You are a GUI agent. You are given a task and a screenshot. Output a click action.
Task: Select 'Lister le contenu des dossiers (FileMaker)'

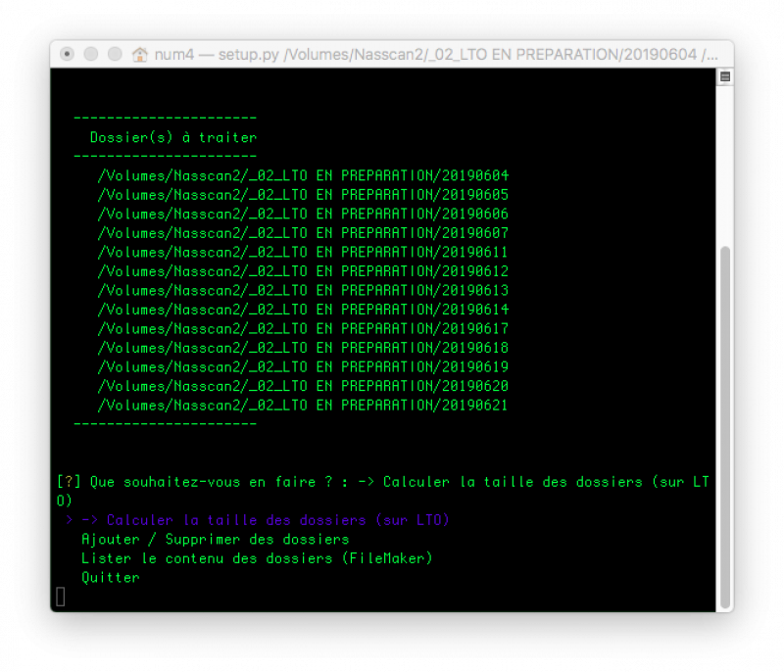[257, 558]
